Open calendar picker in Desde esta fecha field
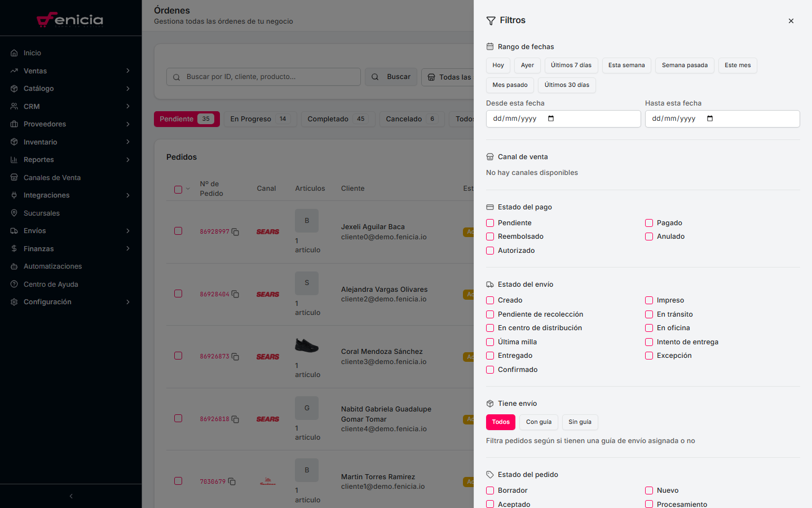812x508 pixels. (551, 119)
